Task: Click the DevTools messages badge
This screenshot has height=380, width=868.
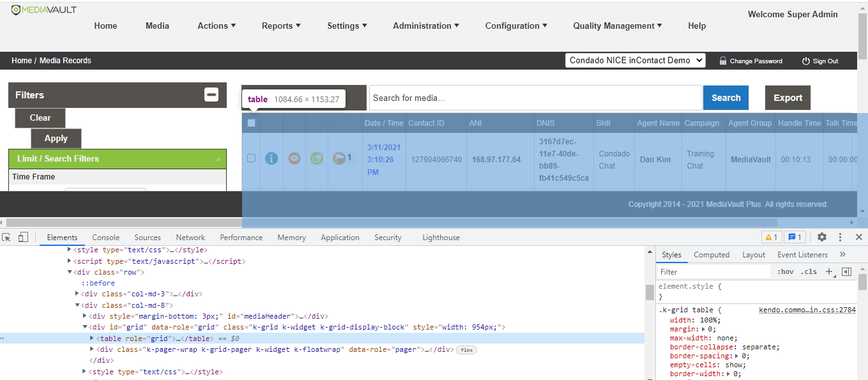Action: pyautogui.click(x=795, y=237)
